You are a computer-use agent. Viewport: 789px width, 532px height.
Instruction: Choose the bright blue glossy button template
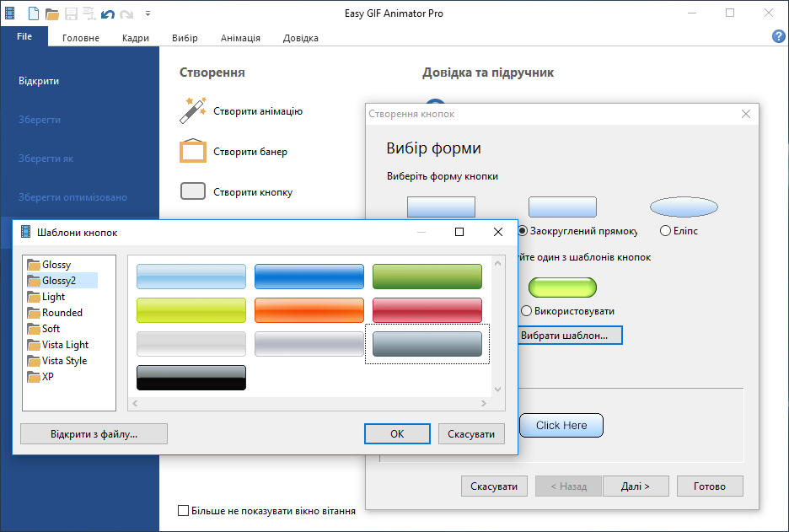coord(309,277)
